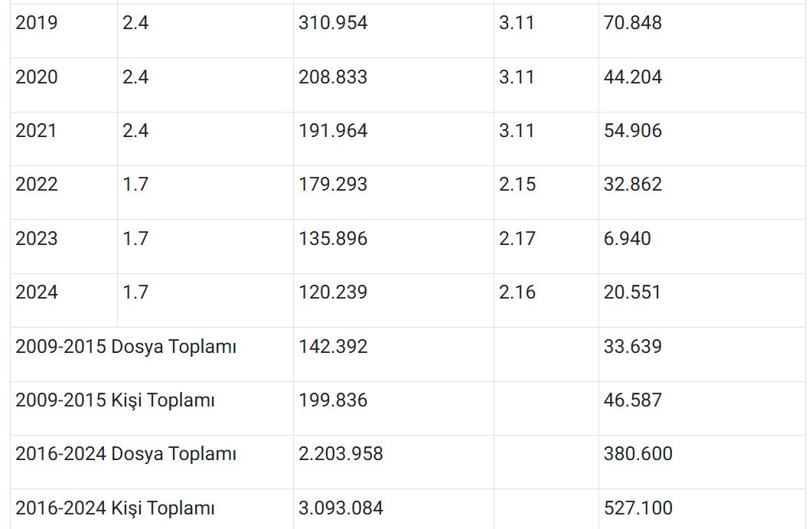This screenshot has height=529, width=812.
Task: Click the 2021 year cell
Action: (x=37, y=131)
